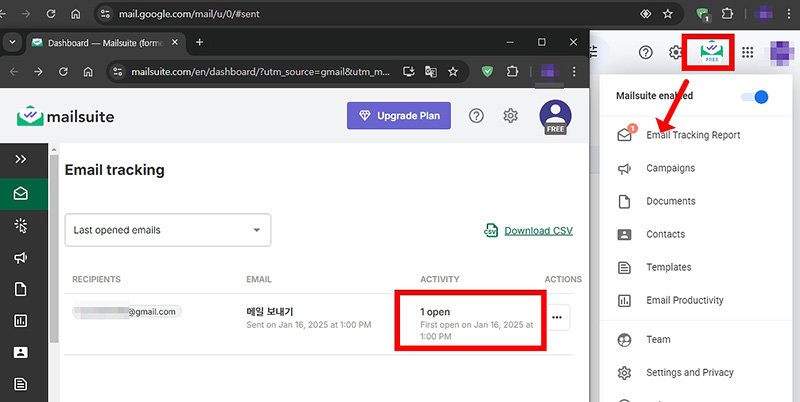Open extensions puzzle icon in Mailsuite window
The height and width of the screenshot is (402, 800).
[512, 71]
